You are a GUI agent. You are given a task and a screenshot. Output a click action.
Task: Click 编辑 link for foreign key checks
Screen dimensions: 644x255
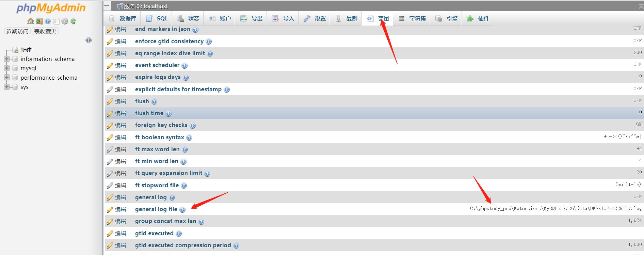pyautogui.click(x=120, y=125)
